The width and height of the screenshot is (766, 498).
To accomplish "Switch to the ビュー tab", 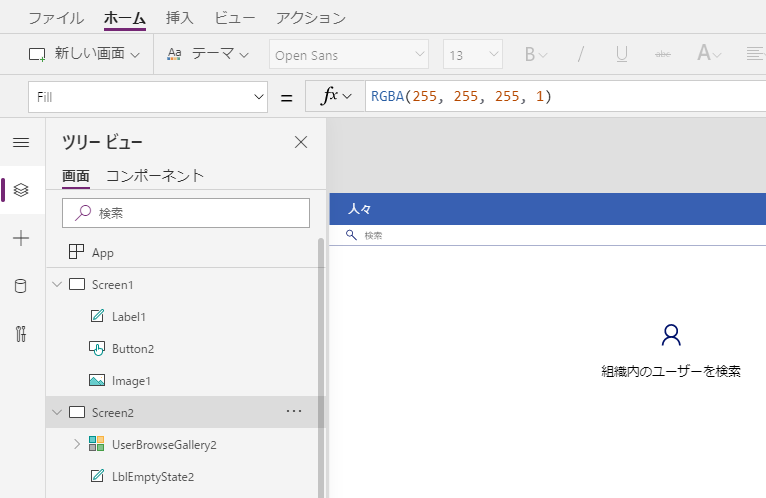I will (x=234, y=18).
